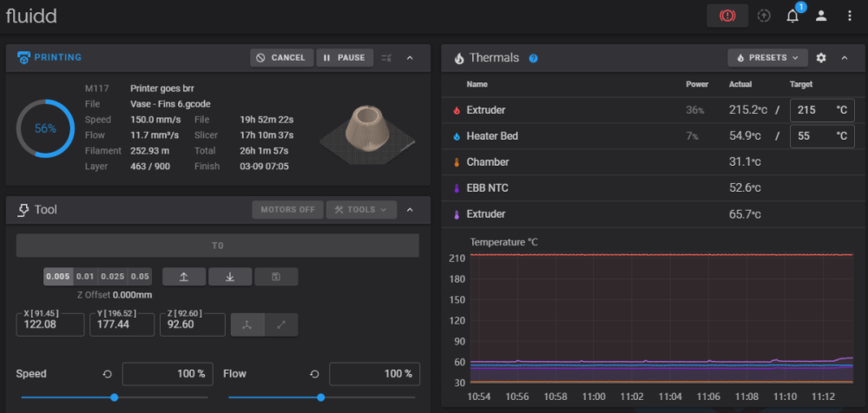Viewport: 868px width, 413px height.
Task: Reset speed to default with reset icon
Action: [108, 374]
